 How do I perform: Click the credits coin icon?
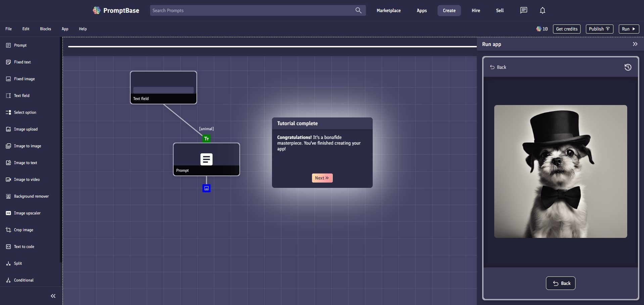539,29
